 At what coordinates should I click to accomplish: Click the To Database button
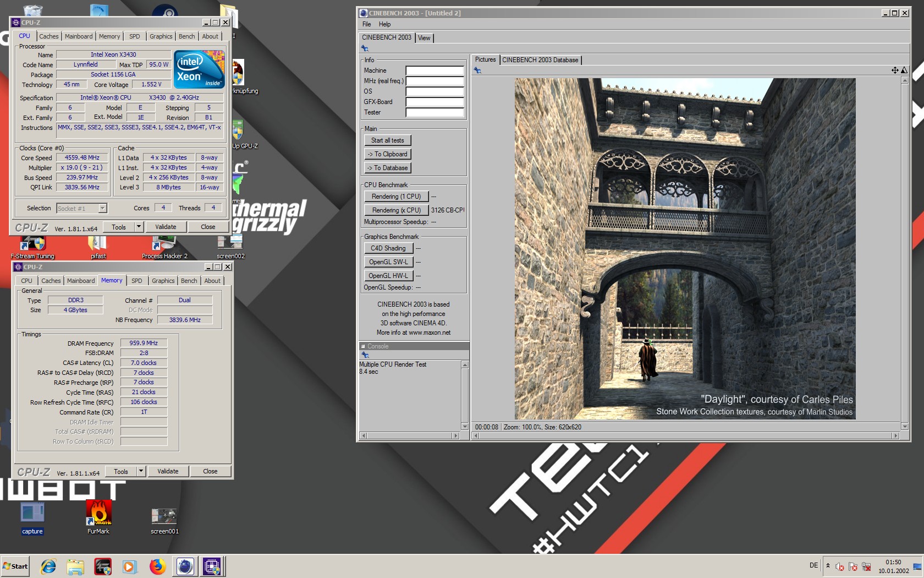388,168
